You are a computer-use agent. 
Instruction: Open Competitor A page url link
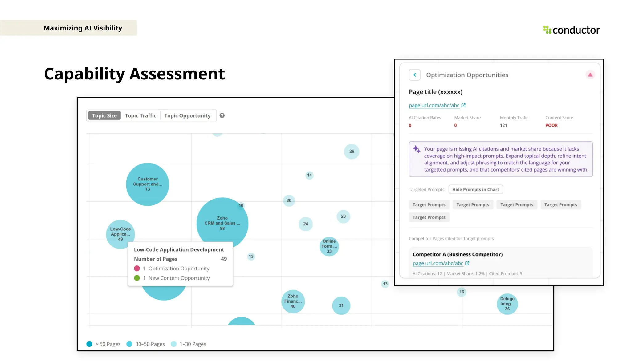pyautogui.click(x=438, y=263)
